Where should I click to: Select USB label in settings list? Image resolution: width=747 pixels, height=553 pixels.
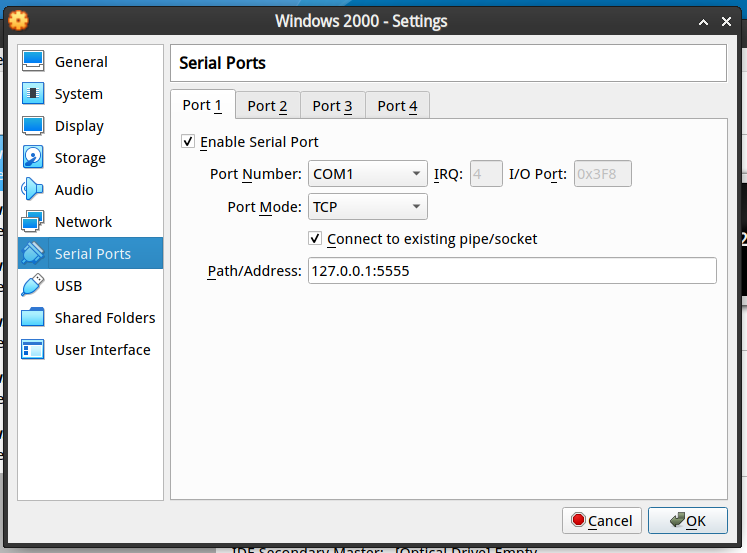(69, 286)
